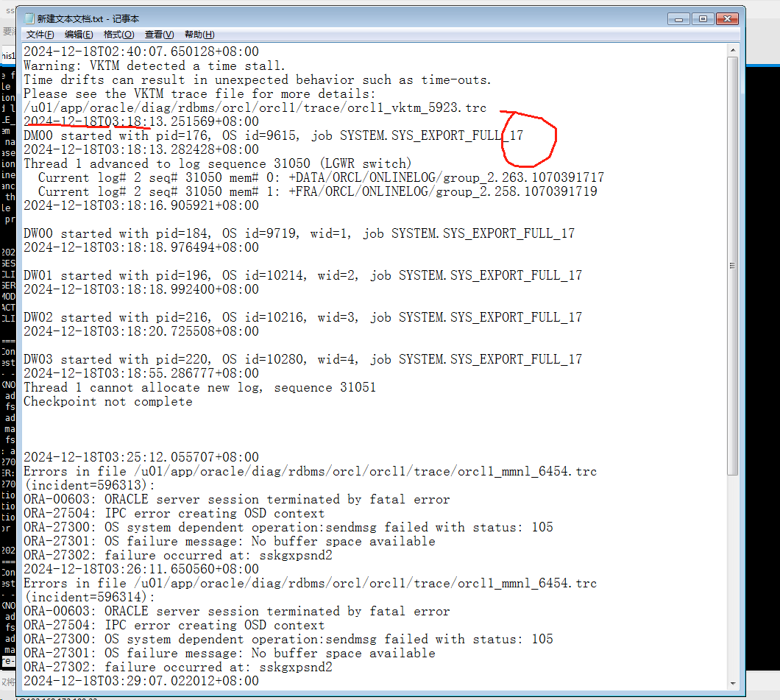Click the 'DM00 started with pid=176' line

[x=273, y=136]
